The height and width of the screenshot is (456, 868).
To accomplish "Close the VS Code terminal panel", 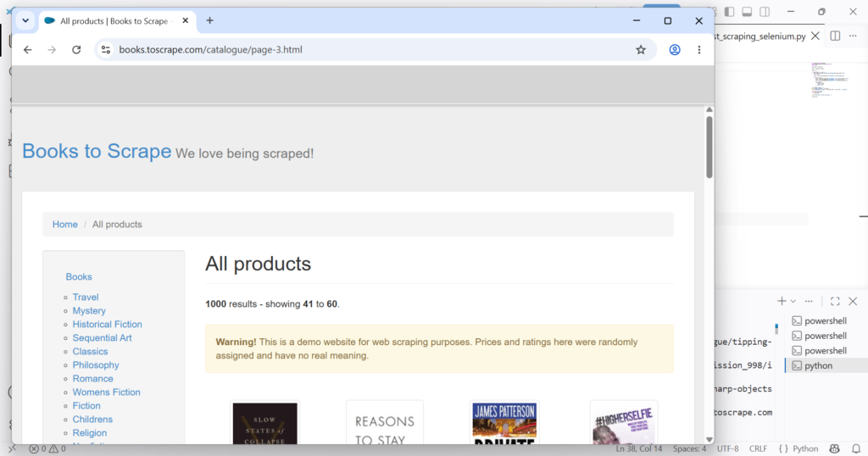I will click(x=853, y=301).
